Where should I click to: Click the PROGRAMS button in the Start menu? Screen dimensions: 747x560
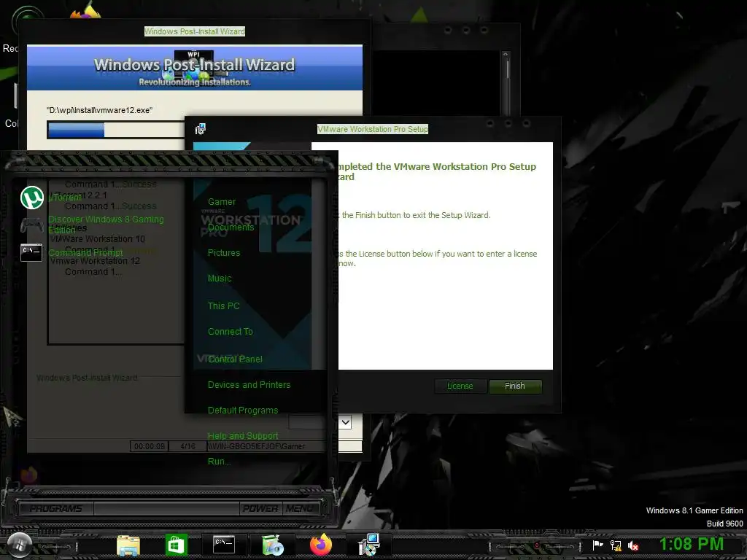tap(55, 508)
